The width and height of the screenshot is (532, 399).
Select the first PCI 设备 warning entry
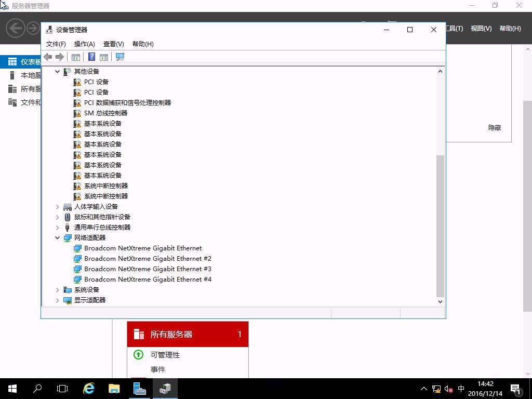[x=96, y=82]
